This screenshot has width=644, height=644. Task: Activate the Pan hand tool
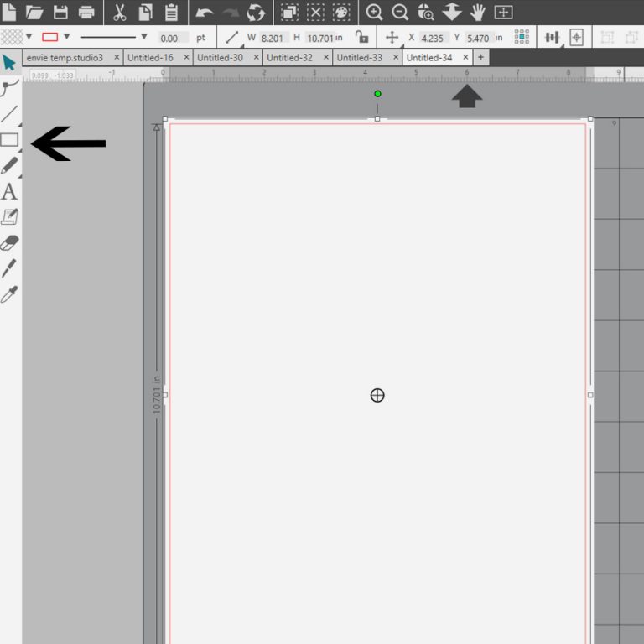coord(478,13)
